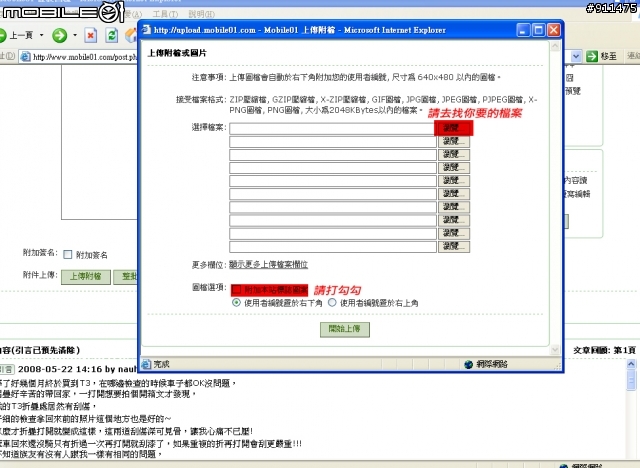640x468 pixels.
Task: Click the 開始上傳 button
Action: tap(345, 329)
